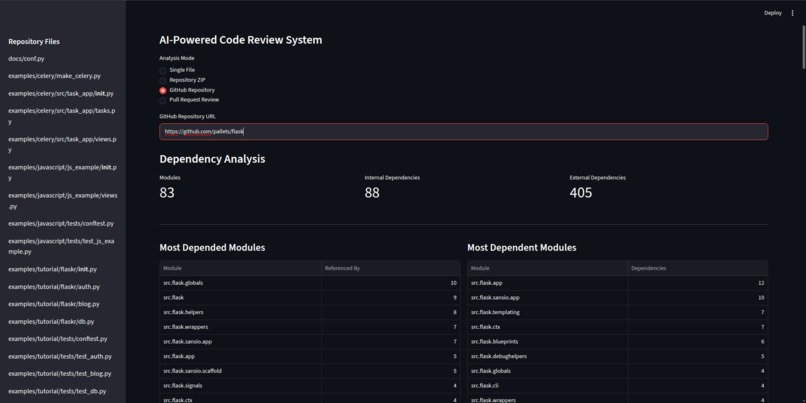This screenshot has height=403, width=806.
Task: Click docs/conf.py in Repository Files
Action: (x=26, y=59)
